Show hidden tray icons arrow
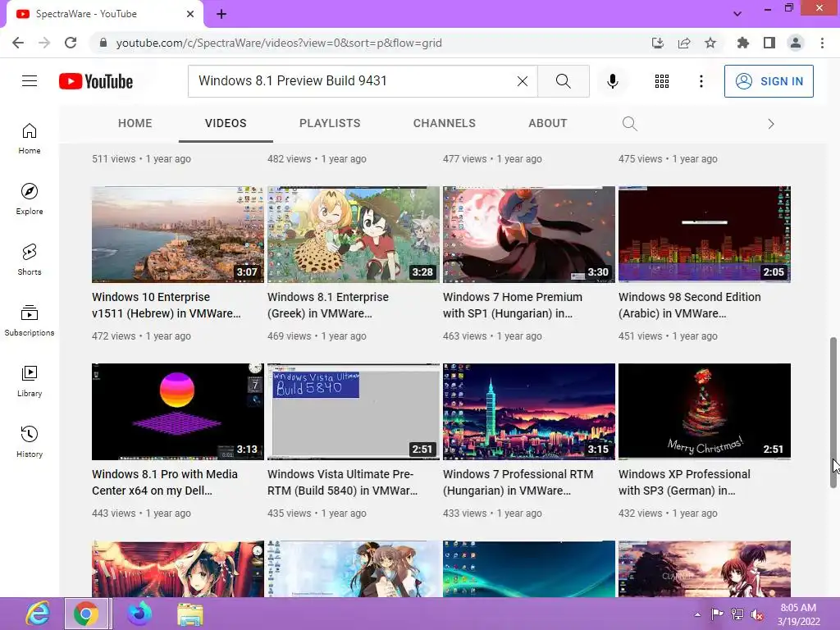Screen dimensions: 840x630 point(697,614)
